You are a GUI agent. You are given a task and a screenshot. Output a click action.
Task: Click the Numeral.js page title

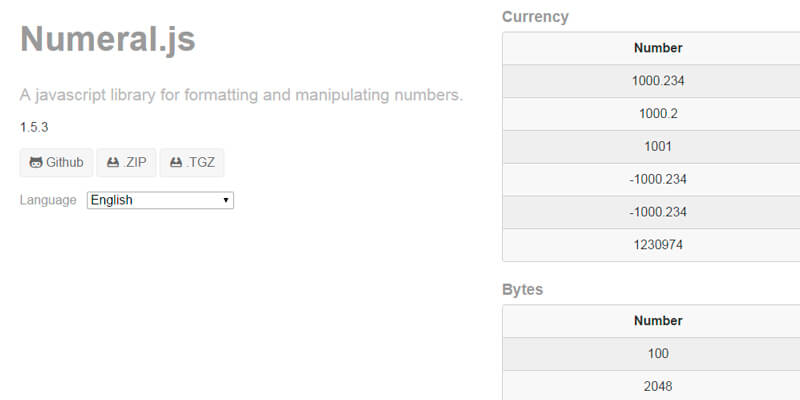tap(108, 38)
